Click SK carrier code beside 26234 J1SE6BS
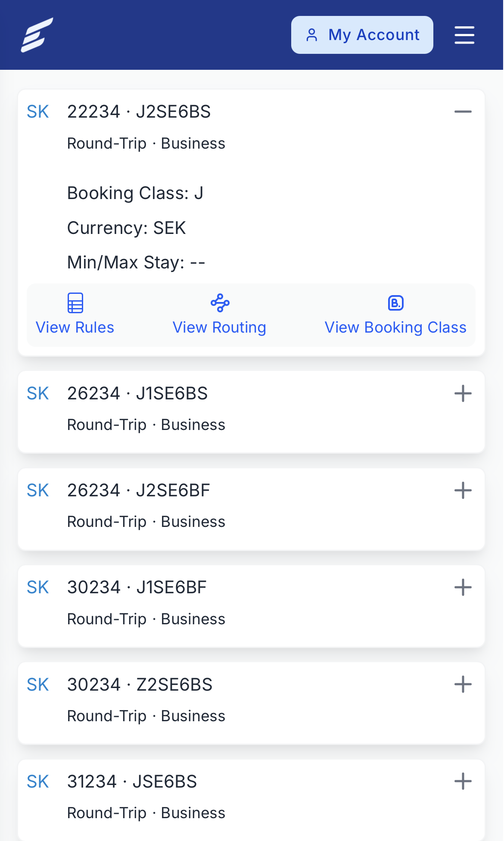 tap(38, 393)
